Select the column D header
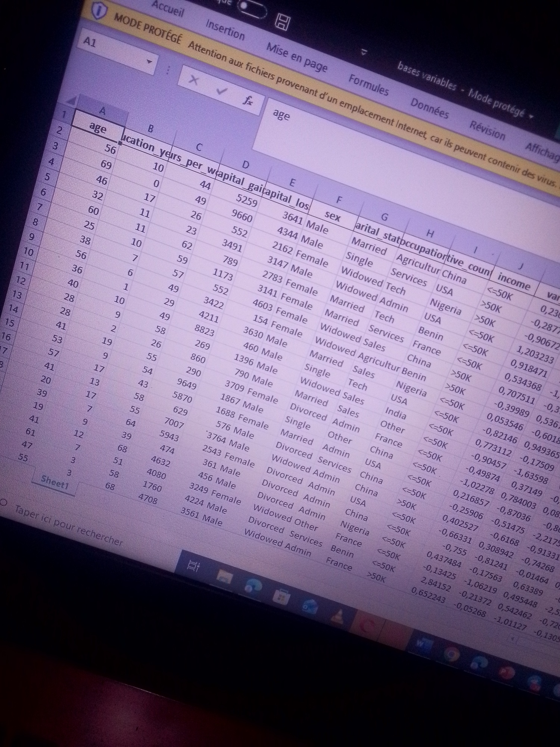The height and width of the screenshot is (747, 560). (245, 164)
